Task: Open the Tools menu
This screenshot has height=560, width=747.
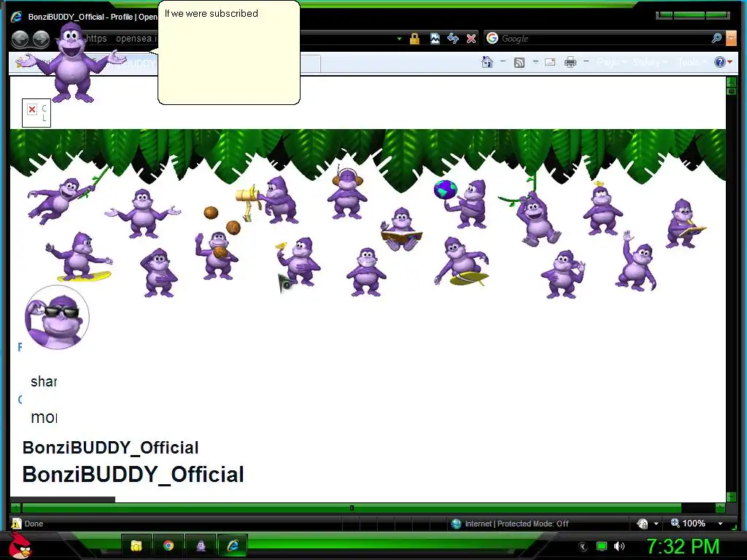Action: tap(692, 63)
